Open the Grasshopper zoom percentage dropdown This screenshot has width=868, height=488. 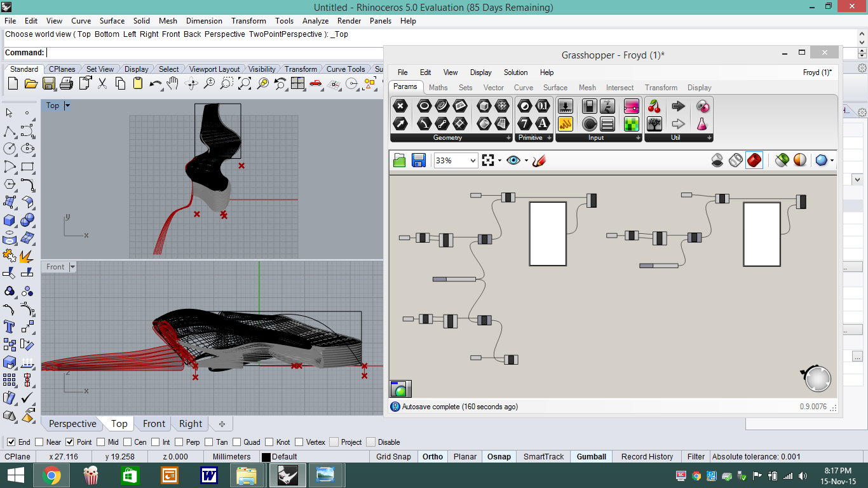[x=472, y=161]
